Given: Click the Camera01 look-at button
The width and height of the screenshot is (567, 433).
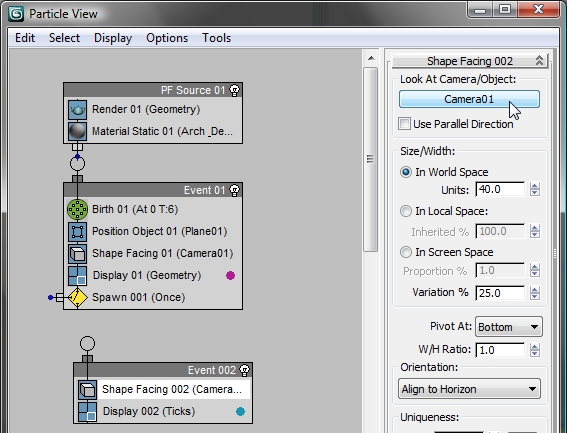Looking at the screenshot, I should coord(469,99).
